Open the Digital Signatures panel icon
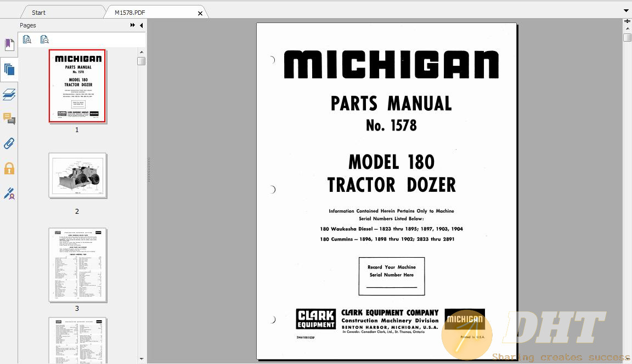 point(9,194)
